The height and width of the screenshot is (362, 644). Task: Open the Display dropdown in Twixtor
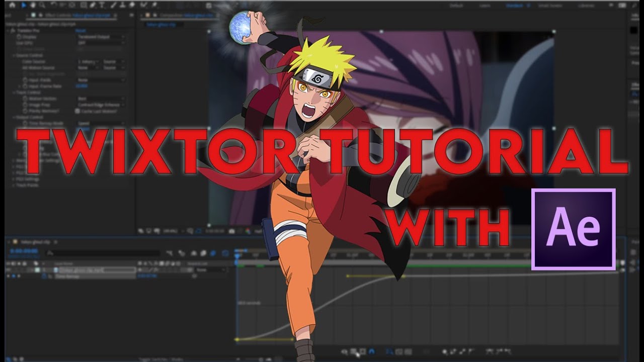point(101,37)
